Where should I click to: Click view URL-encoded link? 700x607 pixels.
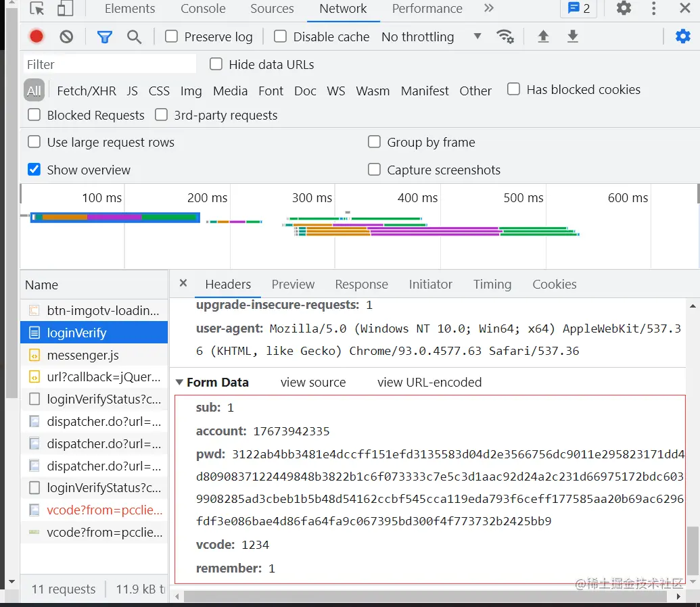coord(429,382)
